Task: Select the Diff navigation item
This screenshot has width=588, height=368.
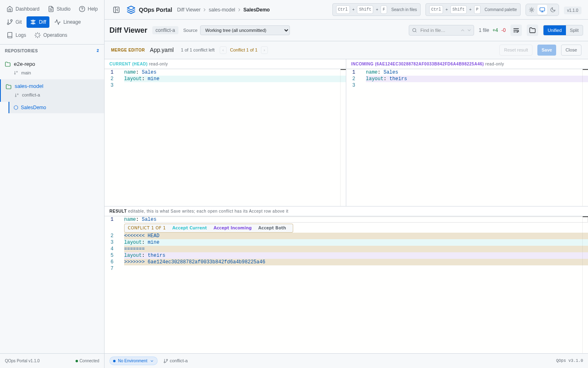Action: 38,22
